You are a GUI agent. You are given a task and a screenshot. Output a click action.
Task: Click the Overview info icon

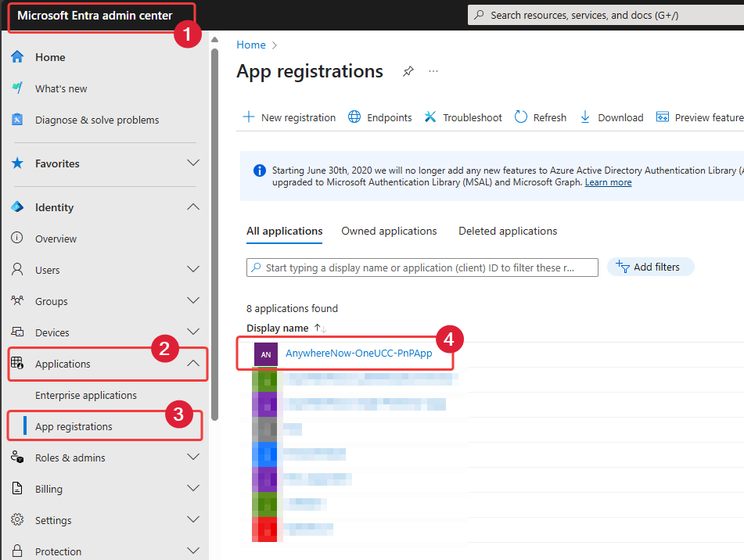click(x=17, y=238)
